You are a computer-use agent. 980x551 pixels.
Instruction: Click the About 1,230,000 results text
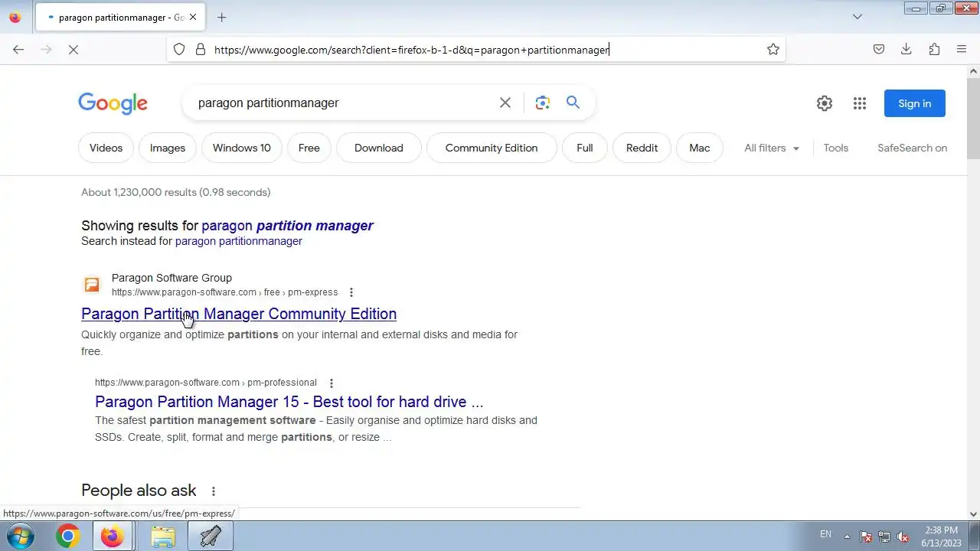point(176,192)
